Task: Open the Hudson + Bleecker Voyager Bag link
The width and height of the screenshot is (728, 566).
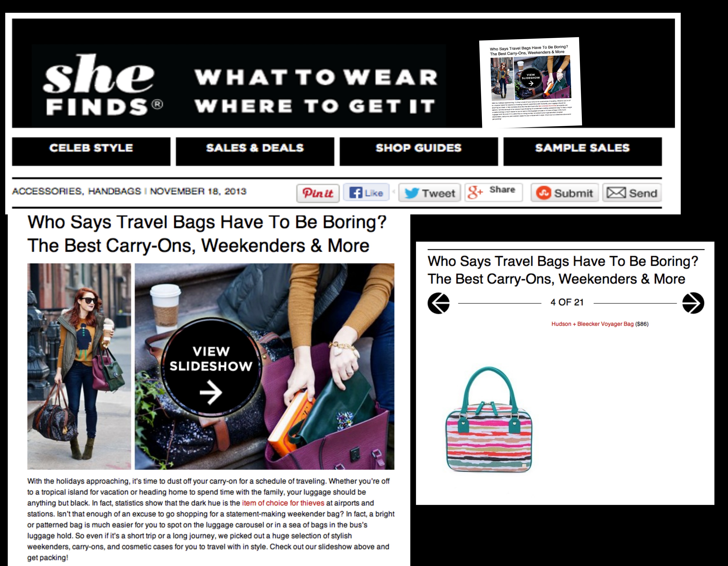Action: (592, 324)
